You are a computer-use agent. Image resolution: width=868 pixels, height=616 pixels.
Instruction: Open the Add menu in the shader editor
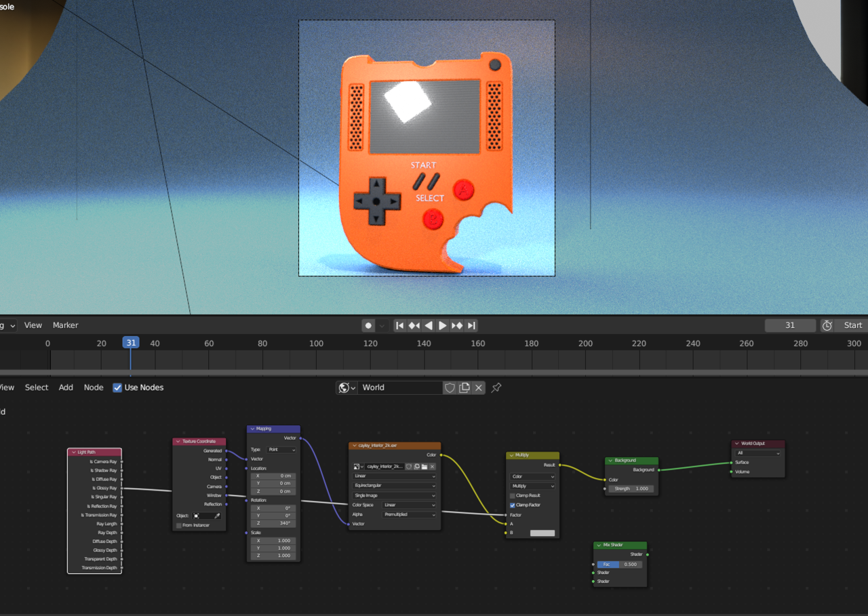tap(66, 387)
